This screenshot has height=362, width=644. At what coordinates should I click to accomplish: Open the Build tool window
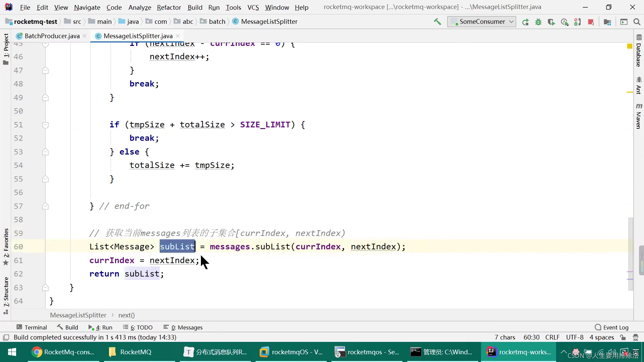pyautogui.click(x=67, y=327)
